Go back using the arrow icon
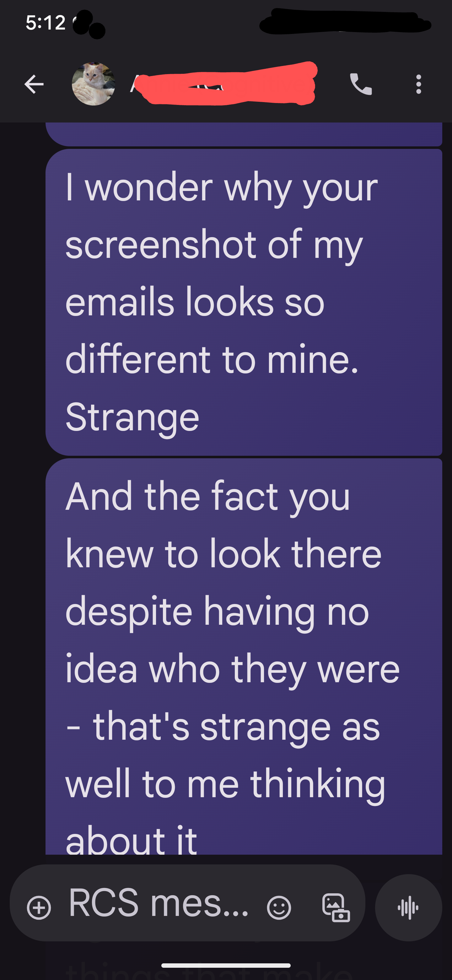 click(34, 84)
